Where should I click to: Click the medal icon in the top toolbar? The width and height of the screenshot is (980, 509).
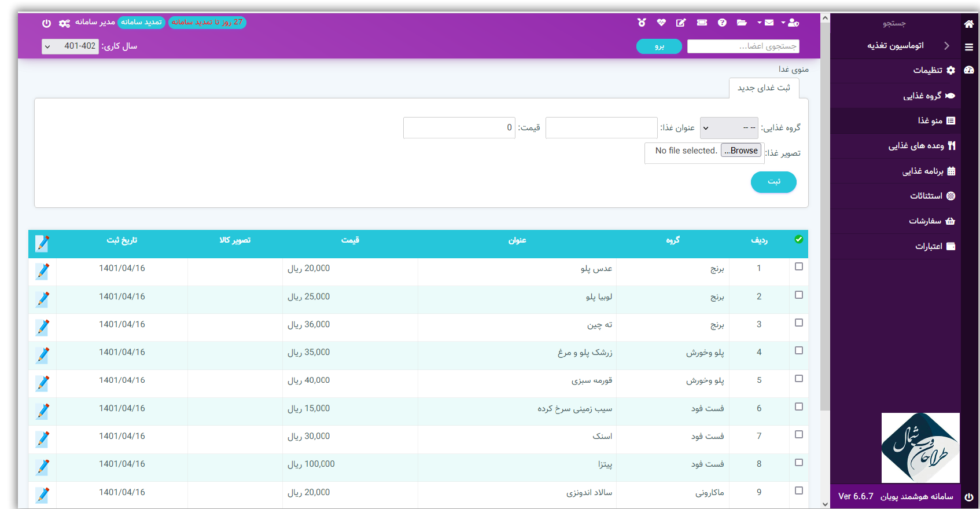pos(642,23)
